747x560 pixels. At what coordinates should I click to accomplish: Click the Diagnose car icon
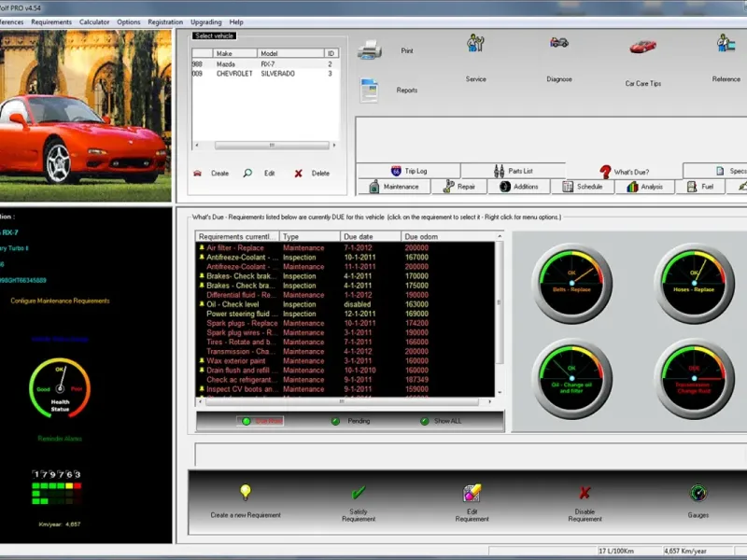(x=559, y=43)
